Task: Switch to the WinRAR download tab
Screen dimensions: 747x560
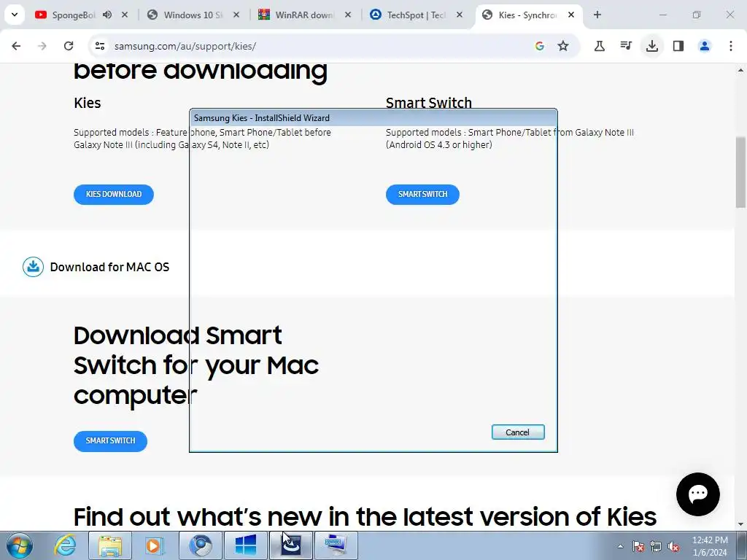Action: 303,15
